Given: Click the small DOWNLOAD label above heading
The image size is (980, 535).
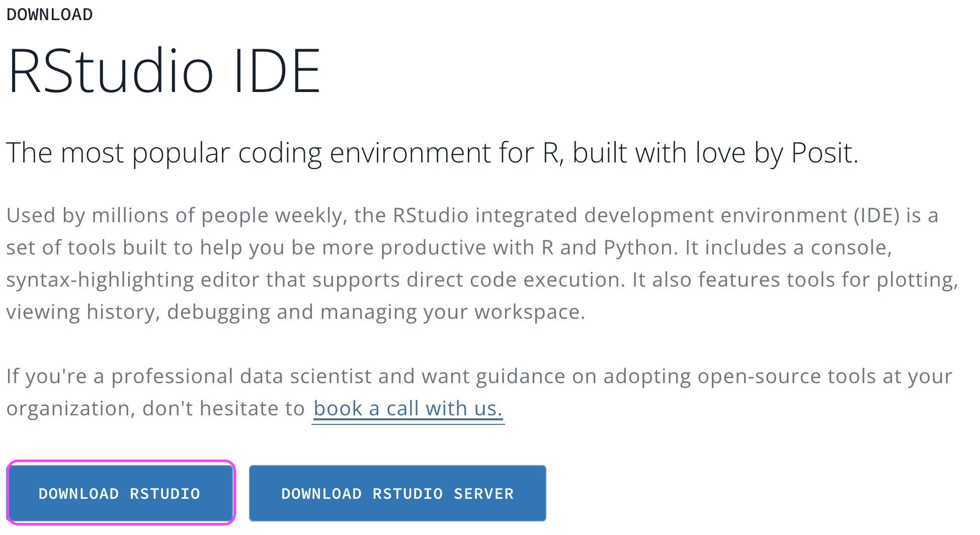Looking at the screenshot, I should (49, 15).
